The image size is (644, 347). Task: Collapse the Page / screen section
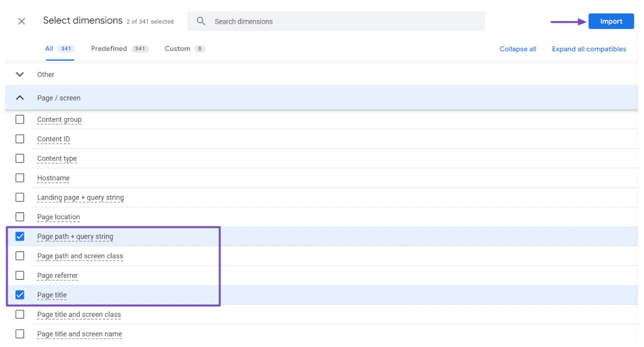click(x=20, y=98)
